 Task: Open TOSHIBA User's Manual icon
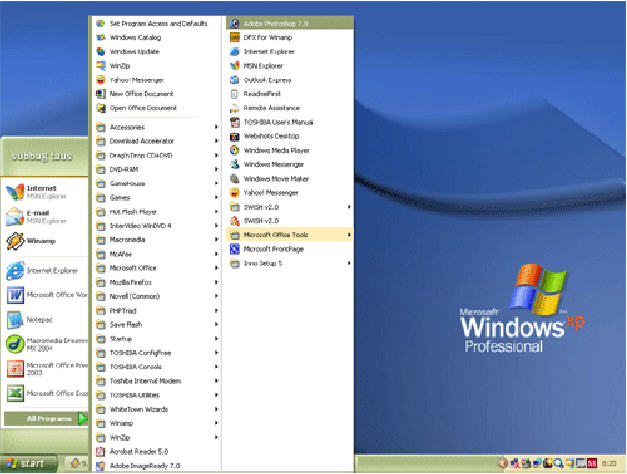pos(235,122)
